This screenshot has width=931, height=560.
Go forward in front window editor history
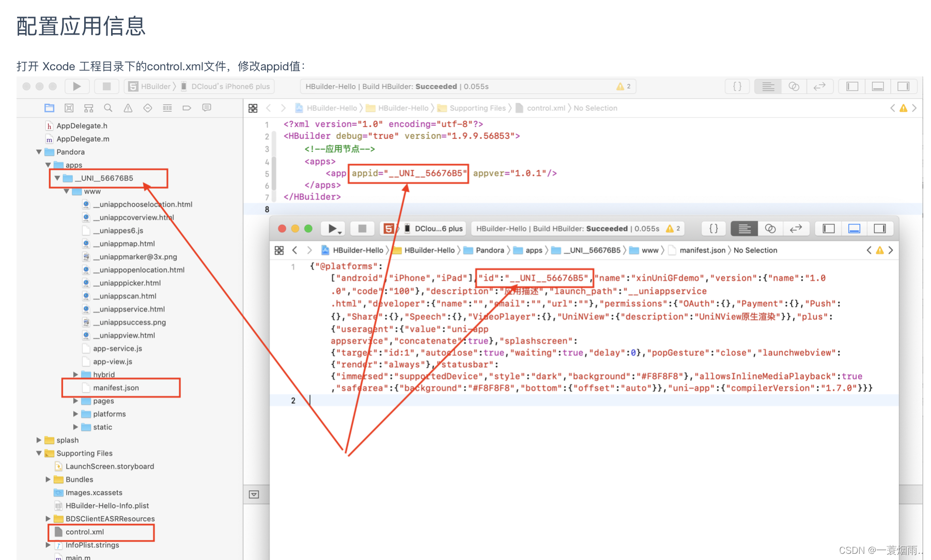click(309, 250)
